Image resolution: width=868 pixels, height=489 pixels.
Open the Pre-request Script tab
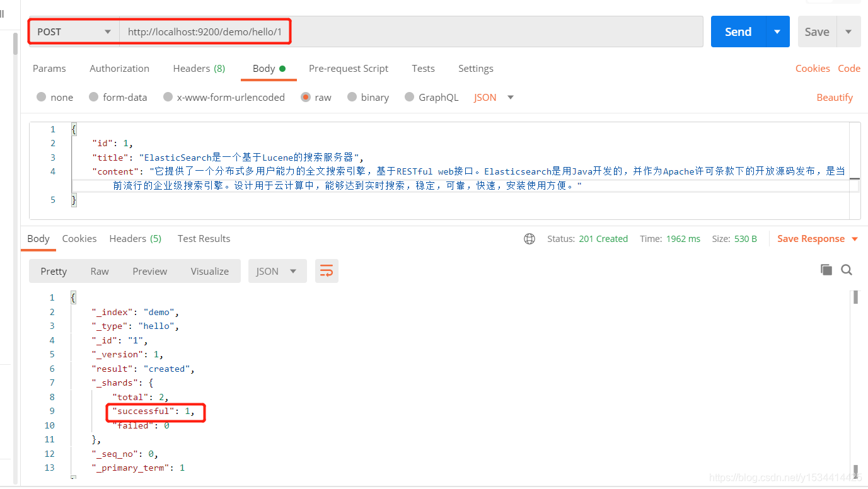[x=348, y=68]
